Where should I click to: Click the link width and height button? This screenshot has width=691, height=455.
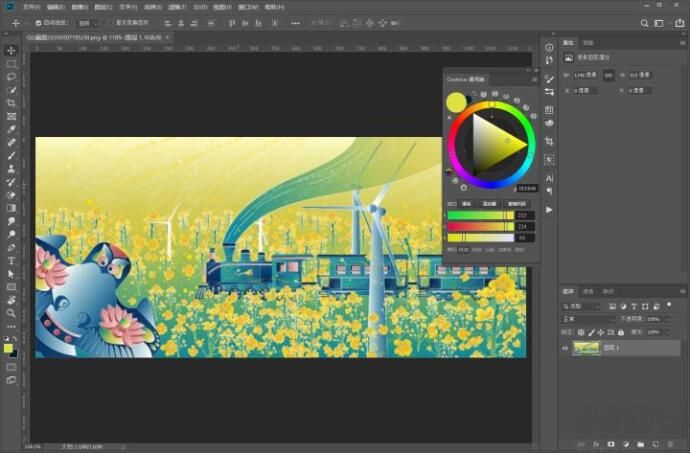point(608,75)
